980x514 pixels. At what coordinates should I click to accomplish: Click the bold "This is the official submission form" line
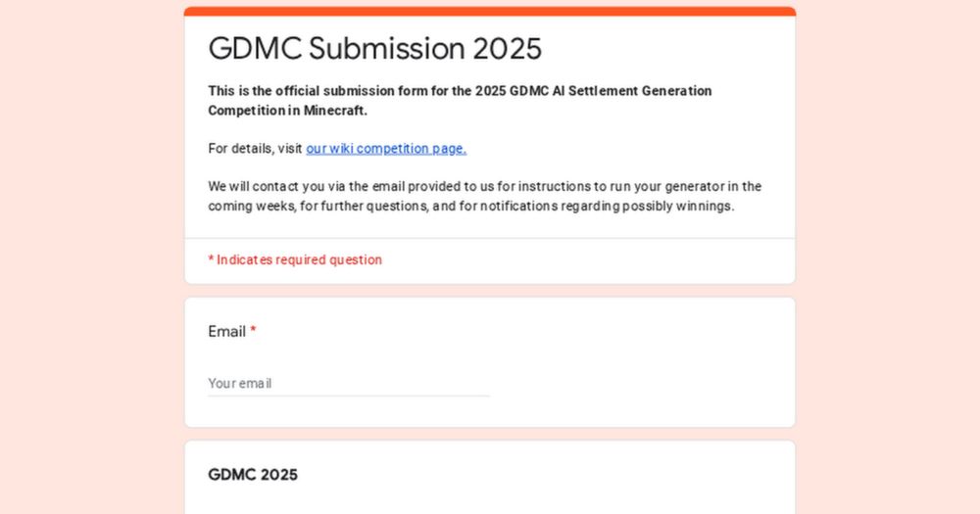[460, 91]
